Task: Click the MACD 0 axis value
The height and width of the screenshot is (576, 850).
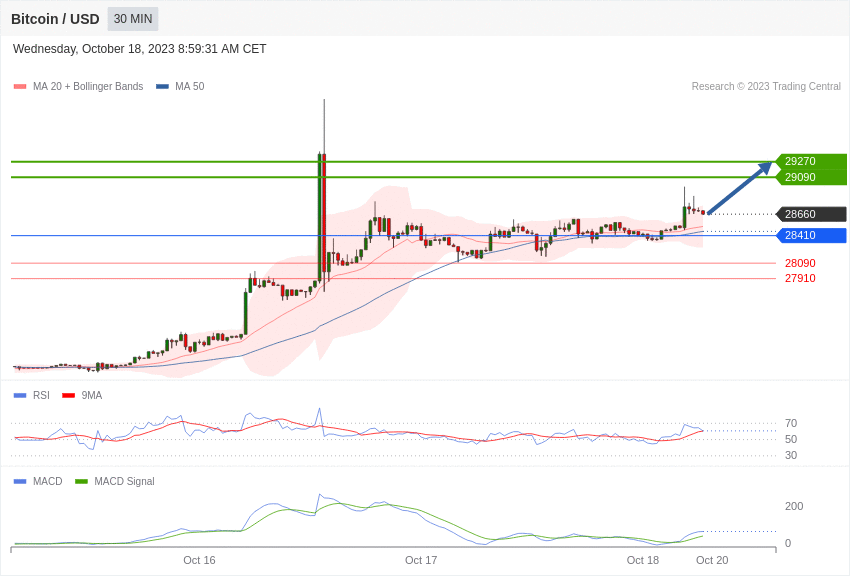Action: [788, 543]
